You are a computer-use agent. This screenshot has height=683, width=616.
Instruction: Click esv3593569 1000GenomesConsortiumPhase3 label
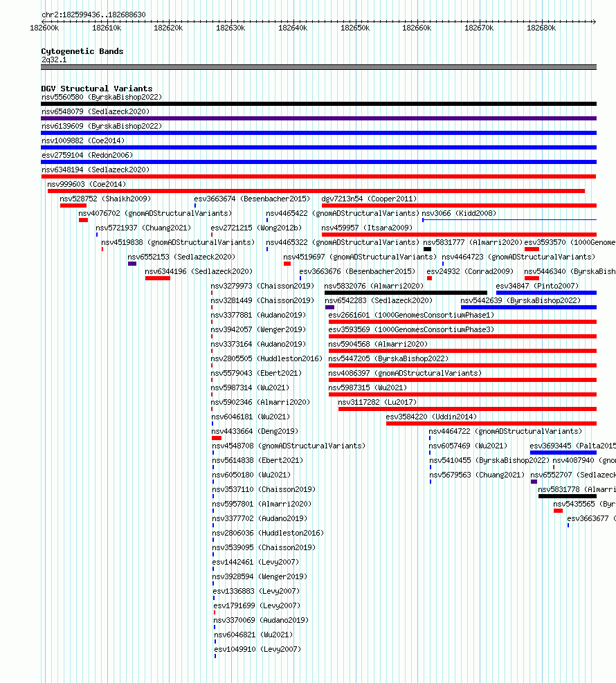click(x=411, y=329)
